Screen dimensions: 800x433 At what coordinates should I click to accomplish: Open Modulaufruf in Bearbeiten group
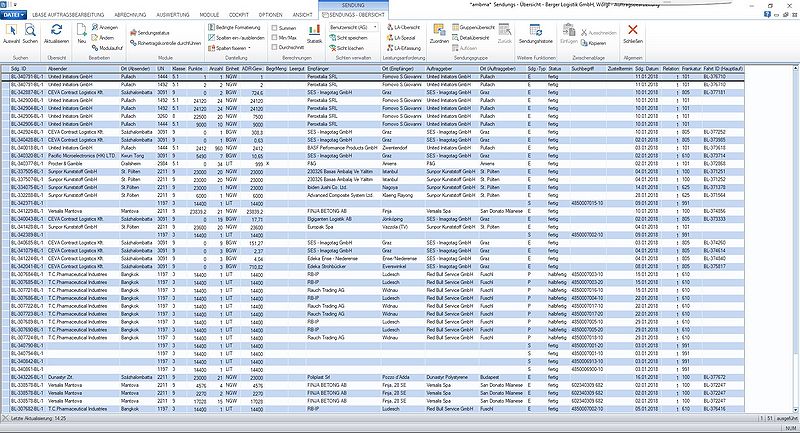(107, 48)
